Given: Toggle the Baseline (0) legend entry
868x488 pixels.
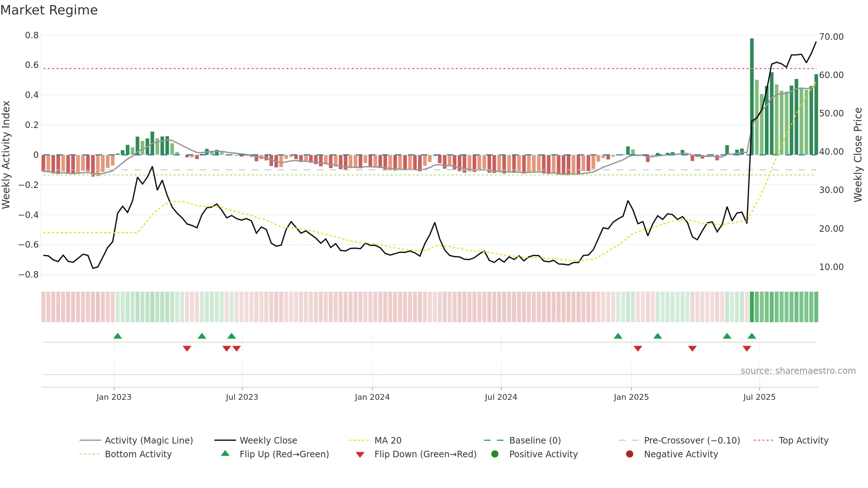Looking at the screenshot, I should pyautogui.click(x=522, y=440).
